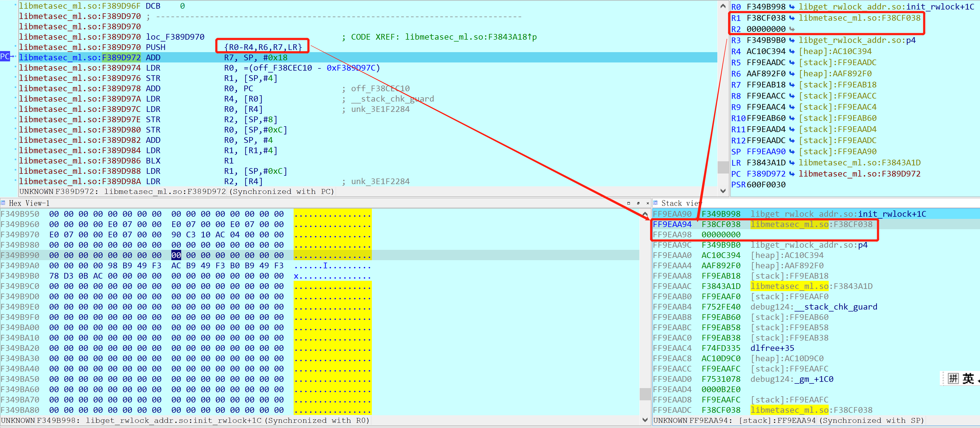Click disassembly scrollbar up arrow
Screen dimensions: 980x428
[723, 6]
